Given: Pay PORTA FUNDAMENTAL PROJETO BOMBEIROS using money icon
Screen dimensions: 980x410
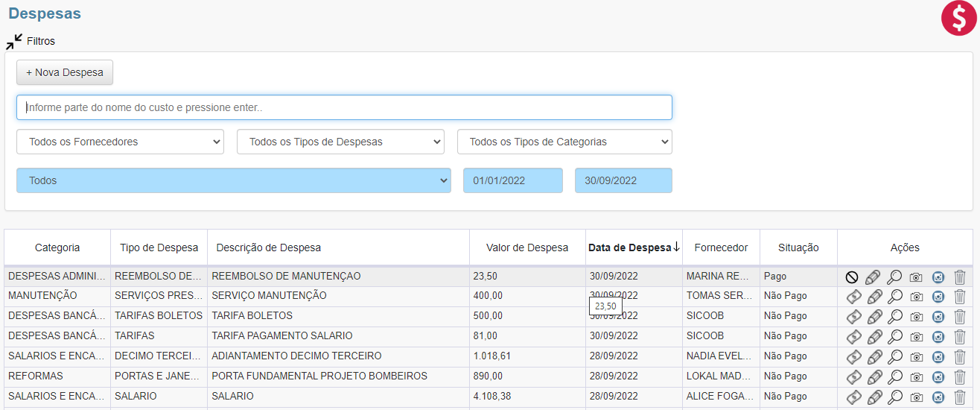Looking at the screenshot, I should (x=853, y=376).
